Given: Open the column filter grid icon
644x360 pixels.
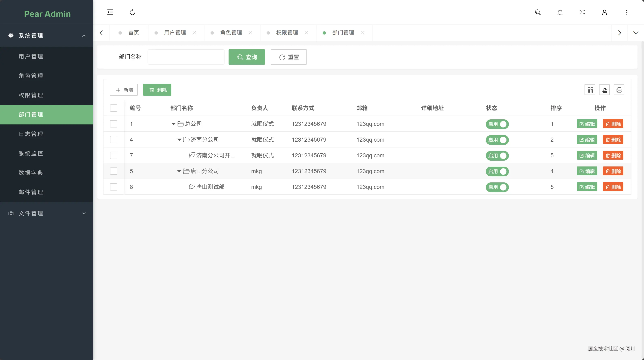Looking at the screenshot, I should pos(590,90).
